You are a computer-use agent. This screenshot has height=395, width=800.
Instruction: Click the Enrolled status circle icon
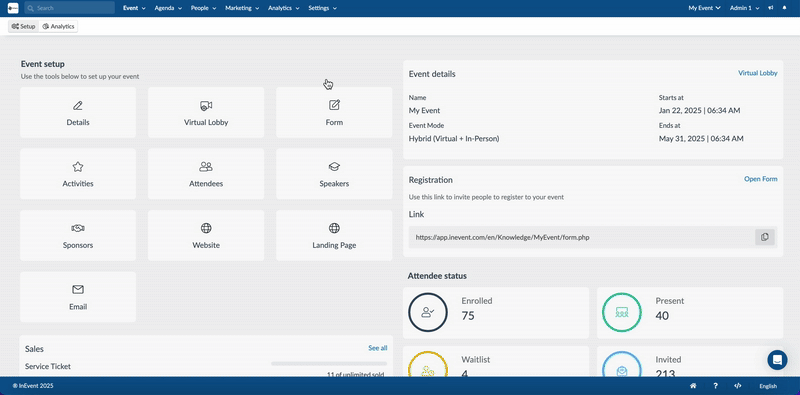coord(428,313)
